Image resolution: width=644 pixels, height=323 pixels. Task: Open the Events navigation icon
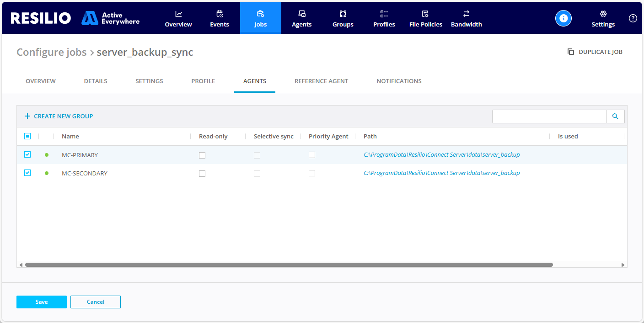pos(220,14)
